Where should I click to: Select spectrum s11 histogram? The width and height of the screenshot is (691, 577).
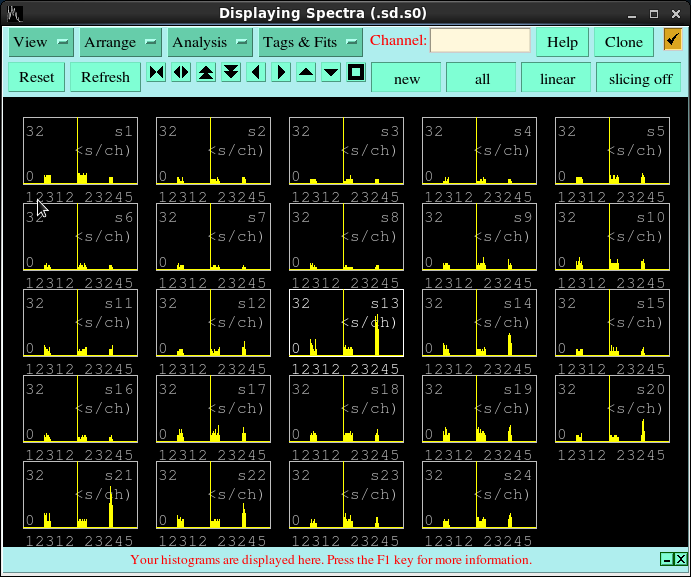(x=80, y=323)
